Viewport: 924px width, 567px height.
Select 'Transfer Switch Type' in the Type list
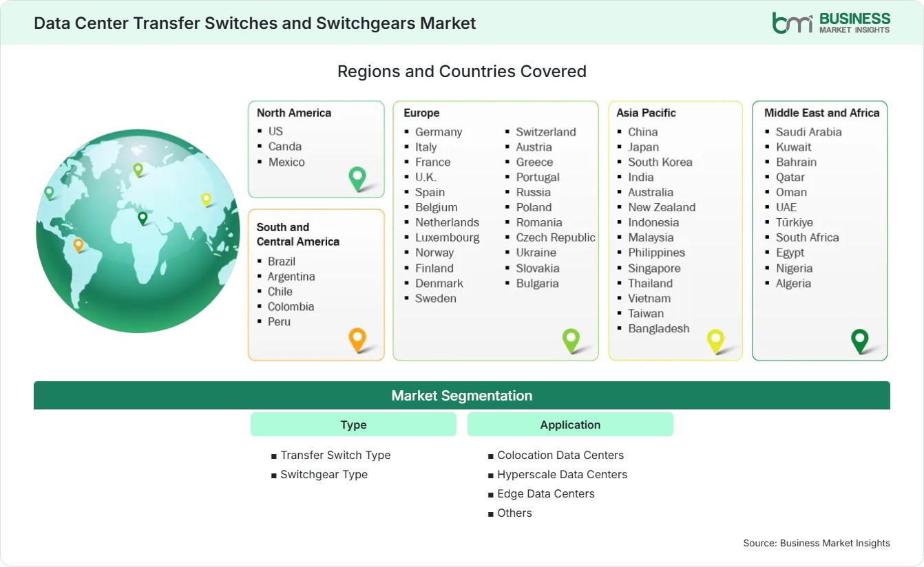coord(335,455)
